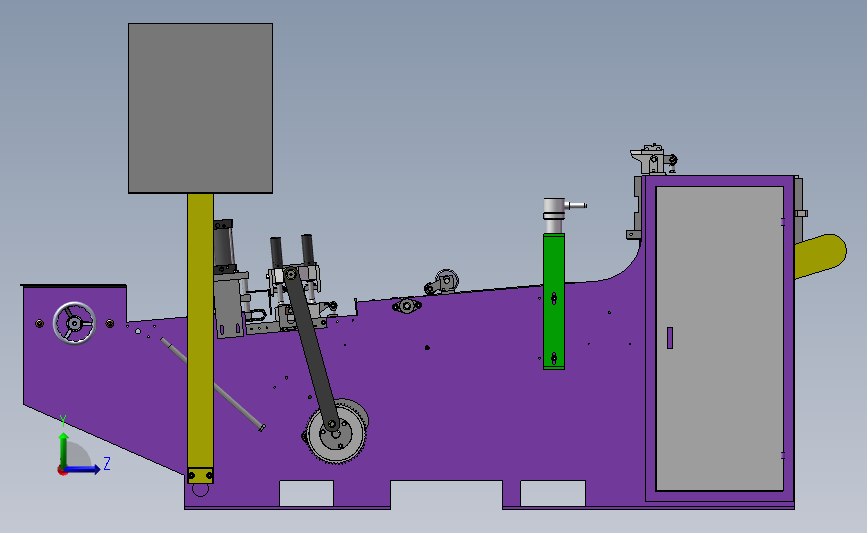Click the gray cabinet door panel
867x533 pixels.
[x=719, y=338]
